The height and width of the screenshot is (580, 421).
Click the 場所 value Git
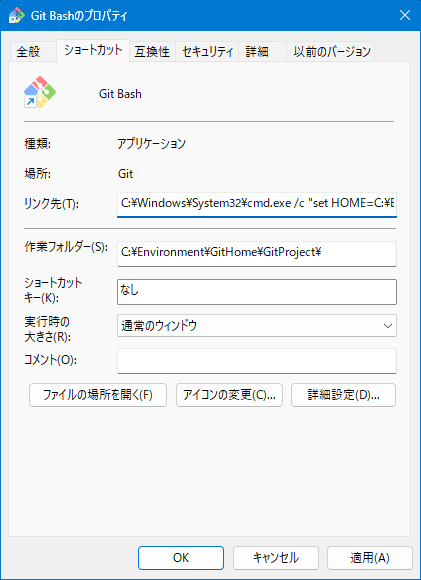(x=125, y=174)
